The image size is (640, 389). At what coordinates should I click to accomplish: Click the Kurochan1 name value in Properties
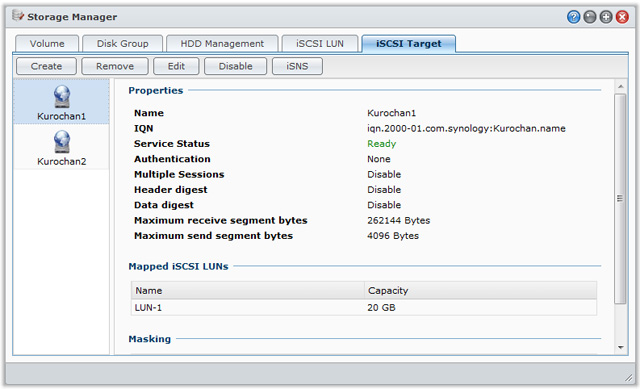[x=391, y=113]
